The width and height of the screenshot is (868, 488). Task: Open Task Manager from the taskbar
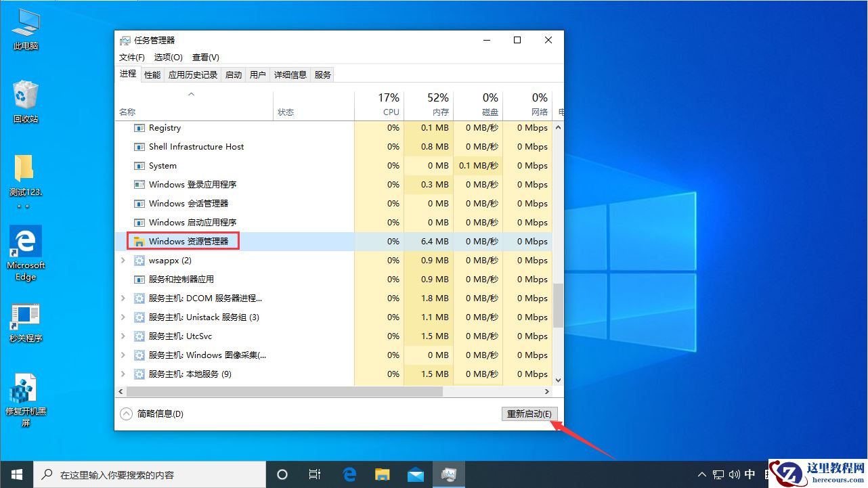[449, 474]
